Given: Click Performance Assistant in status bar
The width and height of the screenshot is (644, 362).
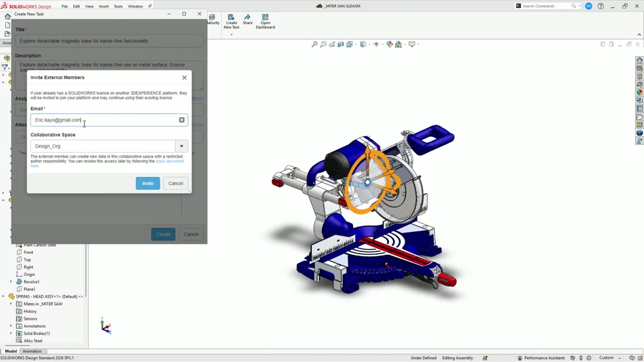Looking at the screenshot, I should [541, 358].
